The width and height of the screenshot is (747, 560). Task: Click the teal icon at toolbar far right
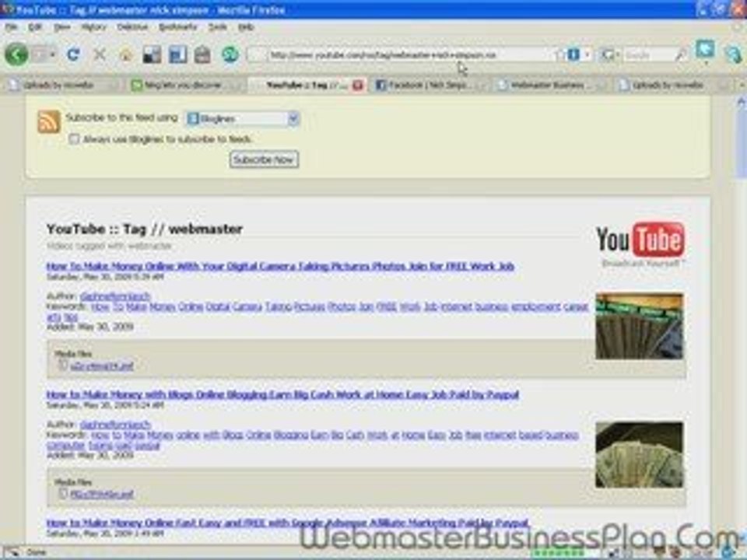pyautogui.click(x=733, y=54)
